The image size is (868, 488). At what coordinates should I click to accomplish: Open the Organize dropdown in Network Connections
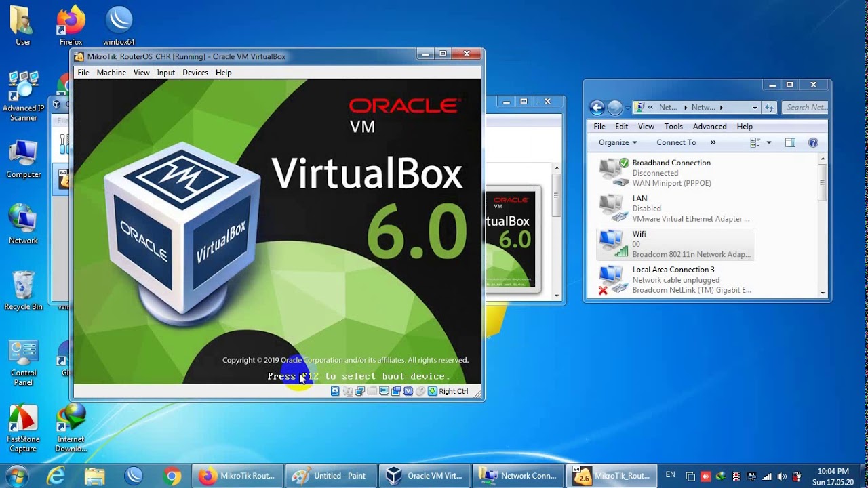618,142
